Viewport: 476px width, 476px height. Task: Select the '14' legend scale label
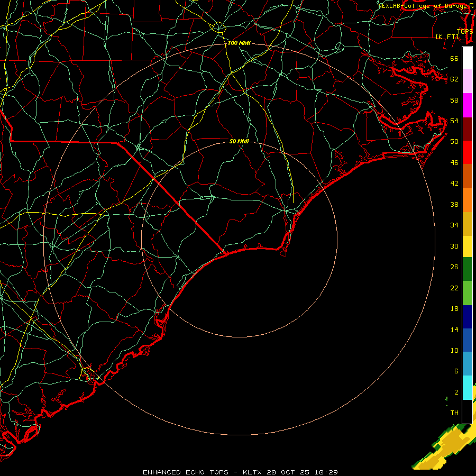(454, 329)
